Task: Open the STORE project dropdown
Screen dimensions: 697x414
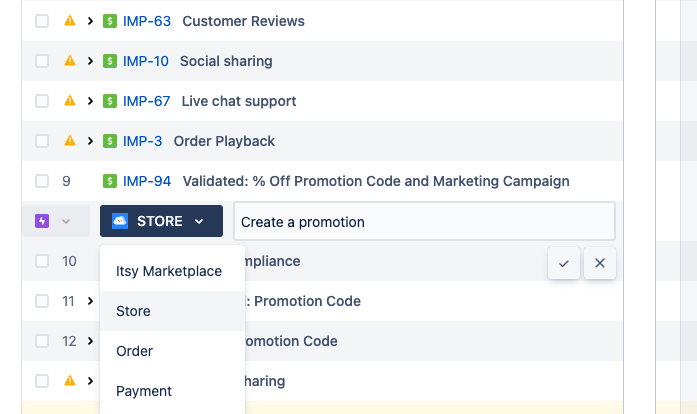Action: pos(161,221)
